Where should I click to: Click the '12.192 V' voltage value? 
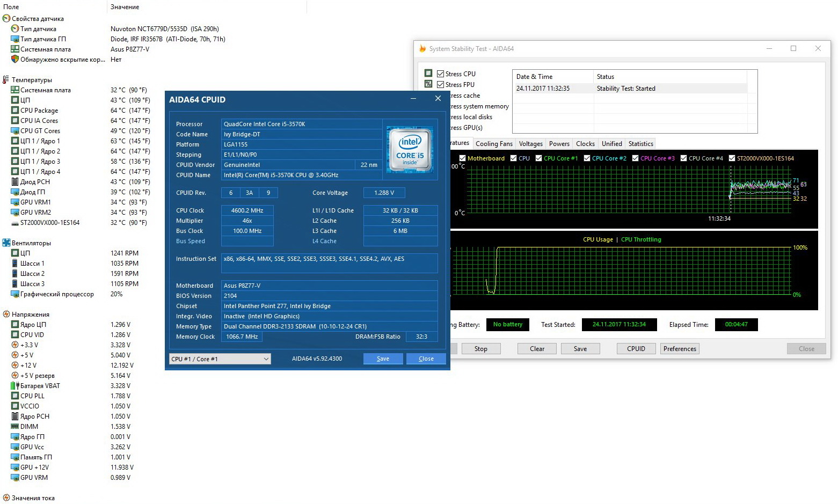122,365
